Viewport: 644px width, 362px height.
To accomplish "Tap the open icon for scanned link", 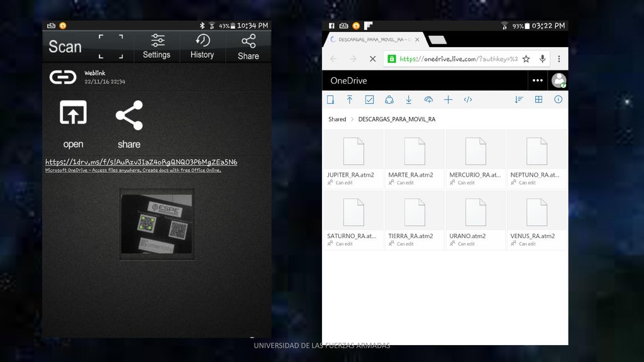I will coord(73,124).
